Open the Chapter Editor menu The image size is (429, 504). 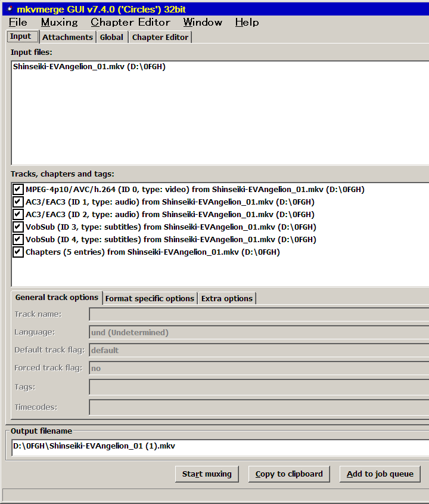coord(130,22)
